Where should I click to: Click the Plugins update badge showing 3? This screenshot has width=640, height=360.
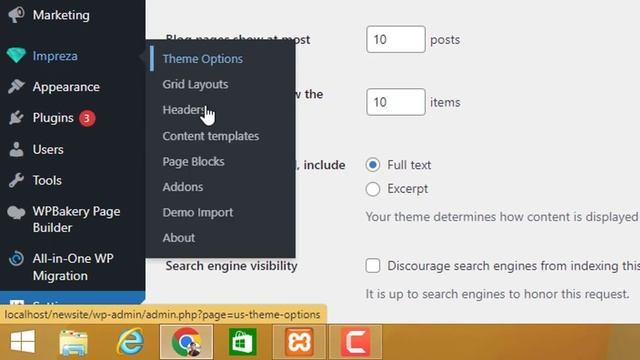[x=87, y=118]
